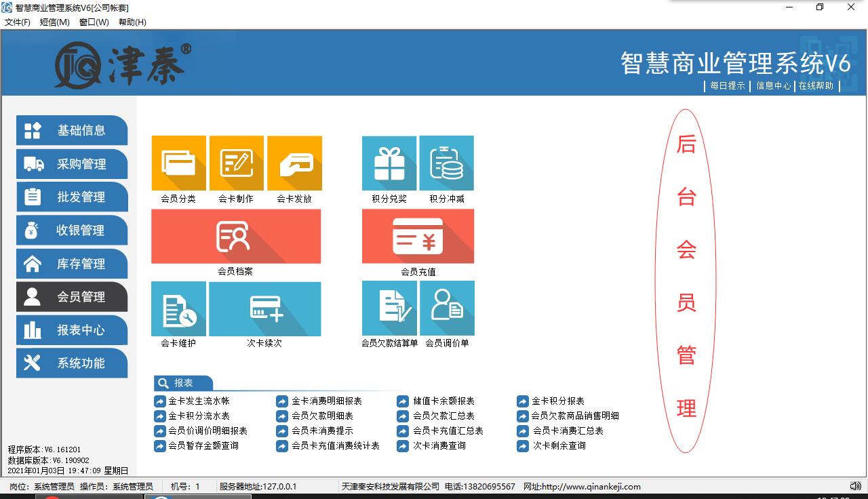Click the speaker icon in status bar
This screenshot has width=868, height=499.
(x=855, y=486)
